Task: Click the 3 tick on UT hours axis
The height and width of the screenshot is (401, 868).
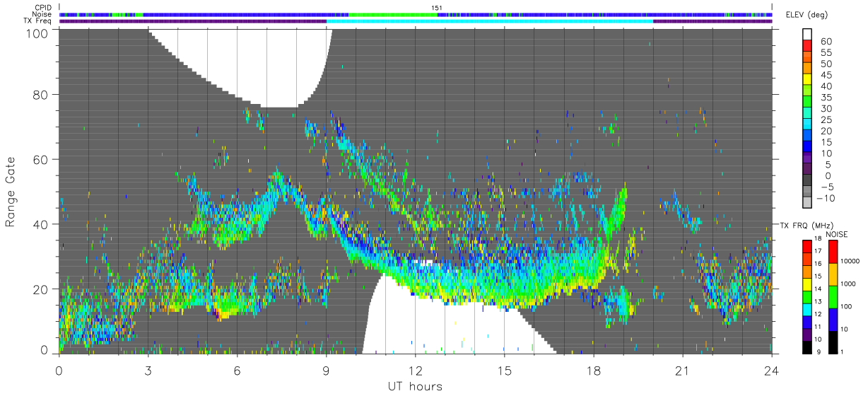Action: coord(148,369)
